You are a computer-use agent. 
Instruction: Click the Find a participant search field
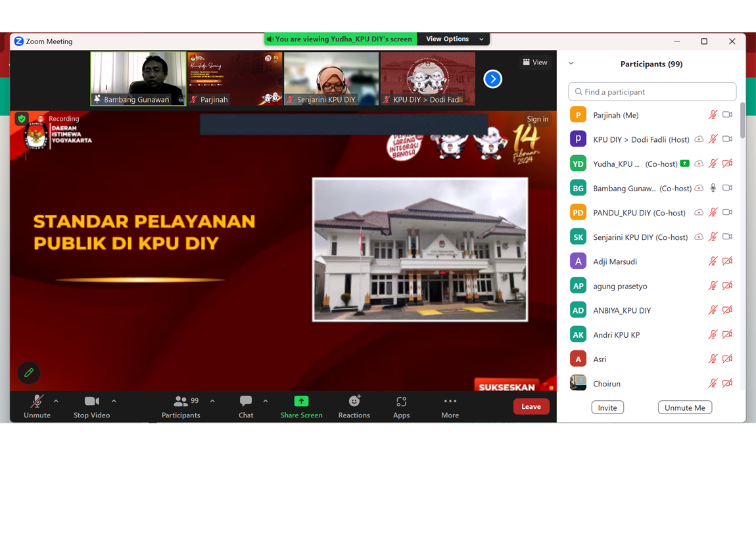(x=652, y=92)
